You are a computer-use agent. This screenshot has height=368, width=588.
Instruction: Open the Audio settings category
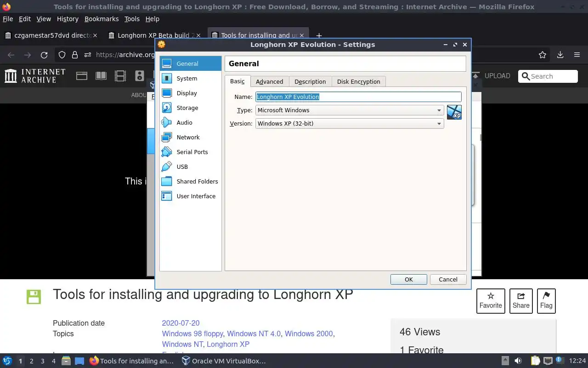pyautogui.click(x=190, y=122)
